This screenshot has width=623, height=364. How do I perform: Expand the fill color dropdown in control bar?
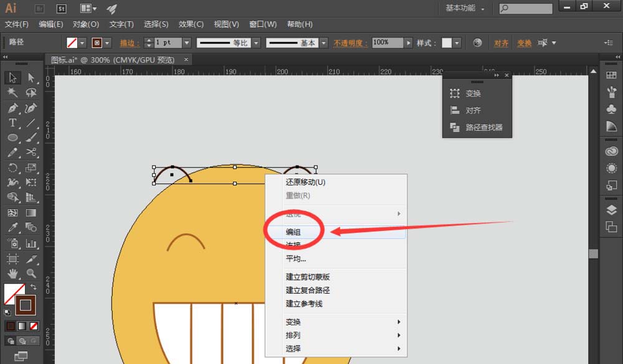[82, 42]
